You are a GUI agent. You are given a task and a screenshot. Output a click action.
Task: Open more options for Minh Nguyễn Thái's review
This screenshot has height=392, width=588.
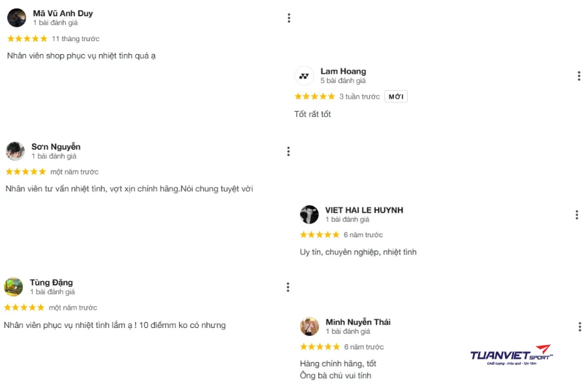pyautogui.click(x=580, y=327)
